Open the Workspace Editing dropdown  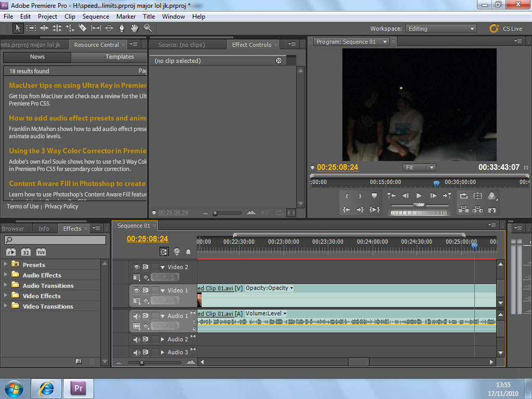(x=441, y=29)
